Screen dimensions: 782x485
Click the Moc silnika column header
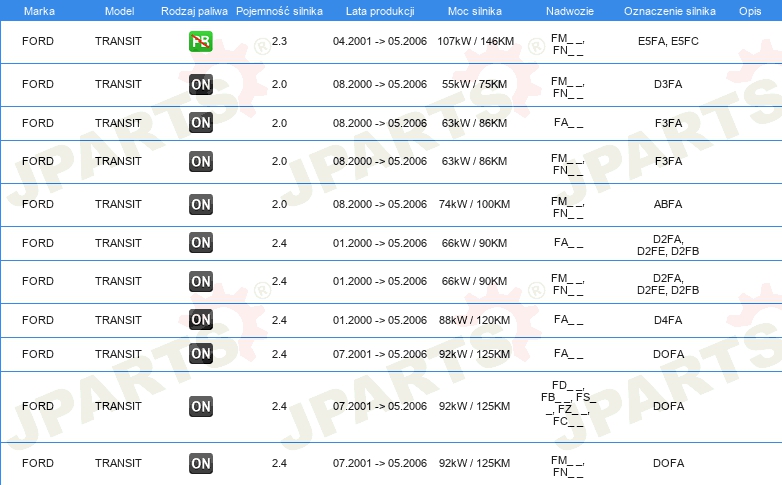(x=475, y=11)
